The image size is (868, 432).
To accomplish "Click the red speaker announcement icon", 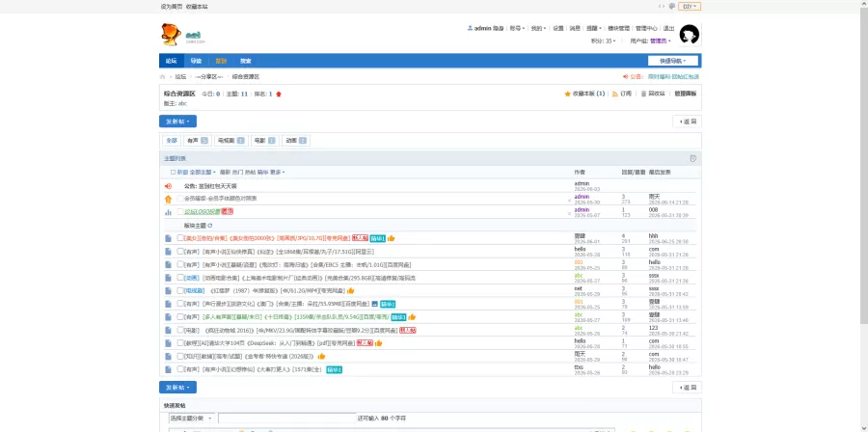I will click(x=168, y=186).
